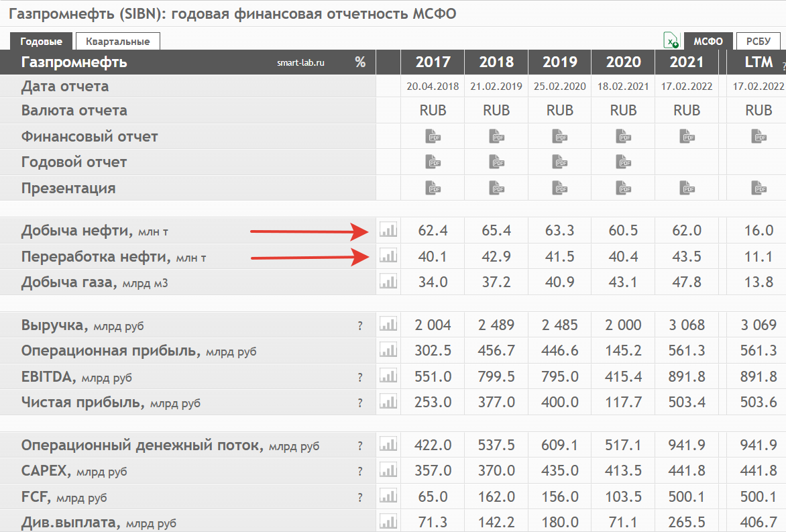Image resolution: width=786 pixels, height=532 pixels.
Task: Open the 2021 financial report PDF
Action: point(687,136)
